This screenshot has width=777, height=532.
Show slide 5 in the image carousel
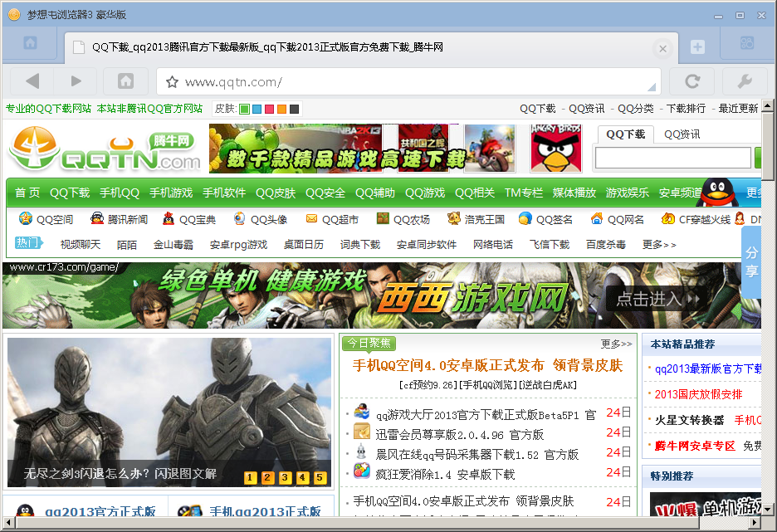(320, 477)
